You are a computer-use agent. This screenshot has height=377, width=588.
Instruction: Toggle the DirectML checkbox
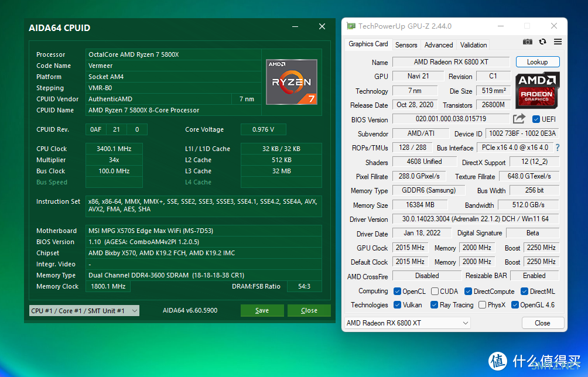coord(525,291)
